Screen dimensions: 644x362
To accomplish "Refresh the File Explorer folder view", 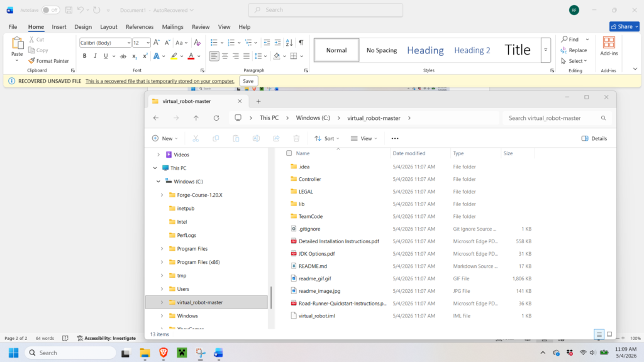I will point(216,118).
